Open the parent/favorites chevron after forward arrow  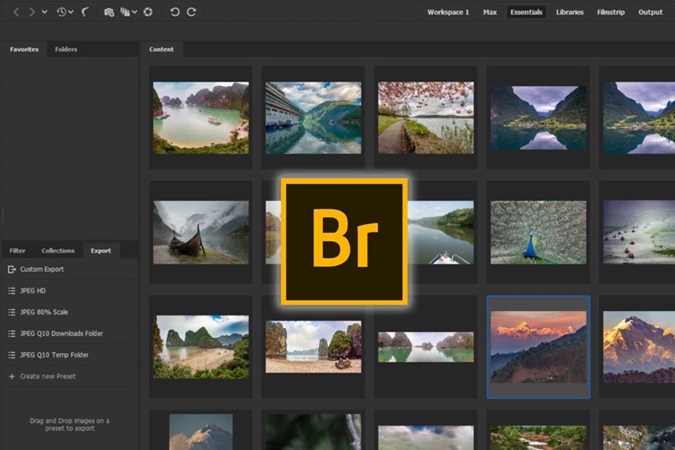click(x=44, y=12)
